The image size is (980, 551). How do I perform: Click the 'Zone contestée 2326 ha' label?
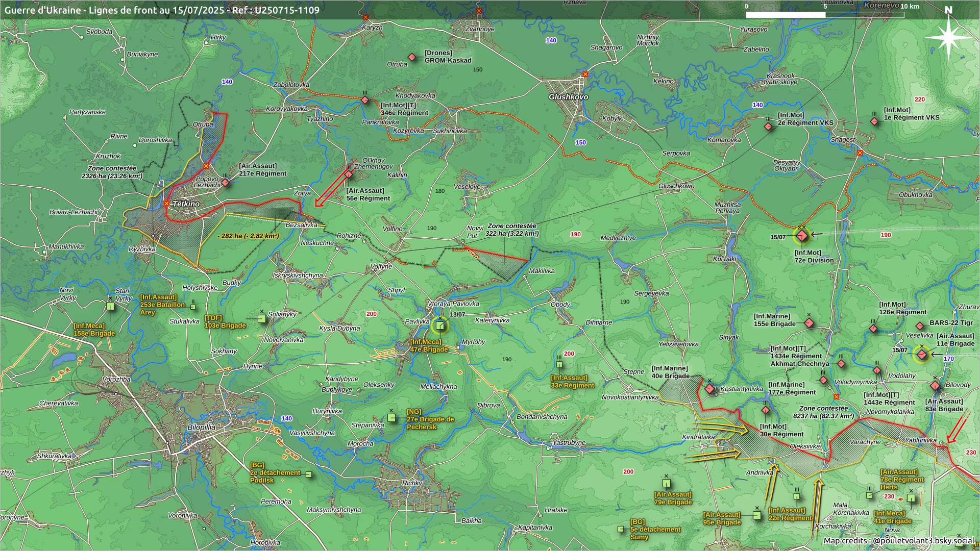click(112, 172)
